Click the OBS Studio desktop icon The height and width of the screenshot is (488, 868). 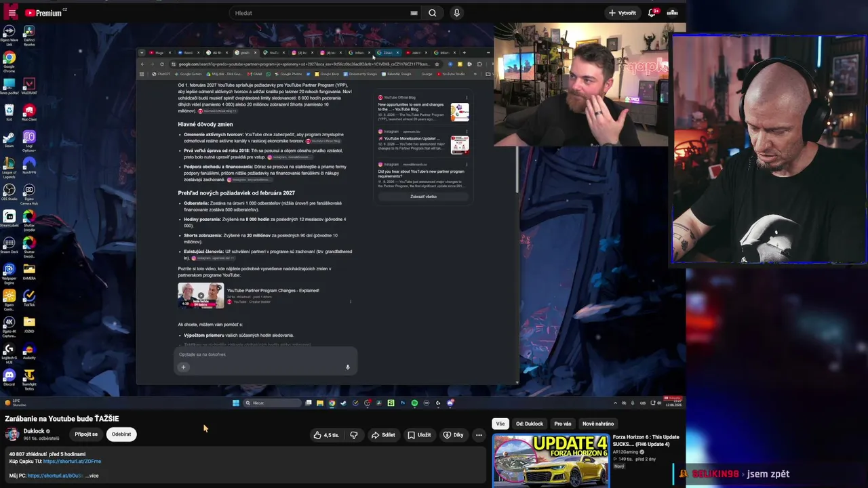pos(9,192)
